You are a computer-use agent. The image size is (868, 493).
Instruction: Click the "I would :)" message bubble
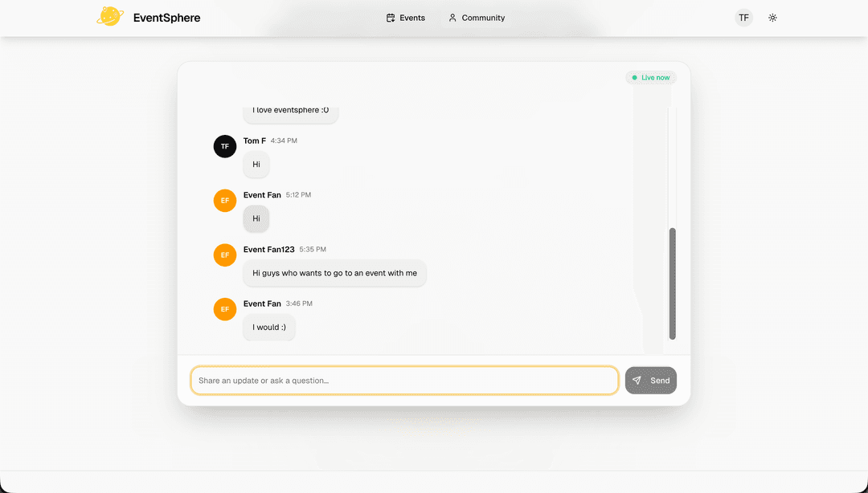pos(268,327)
